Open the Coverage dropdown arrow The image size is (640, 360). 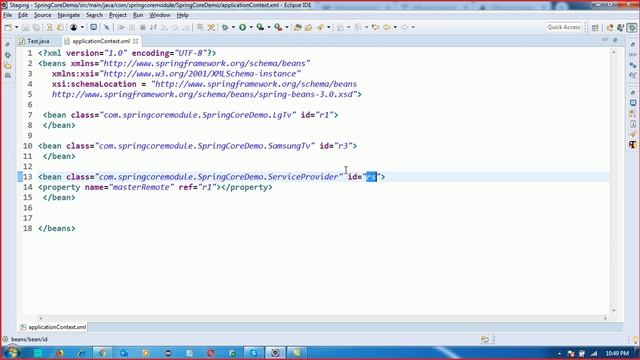[x=269, y=27]
